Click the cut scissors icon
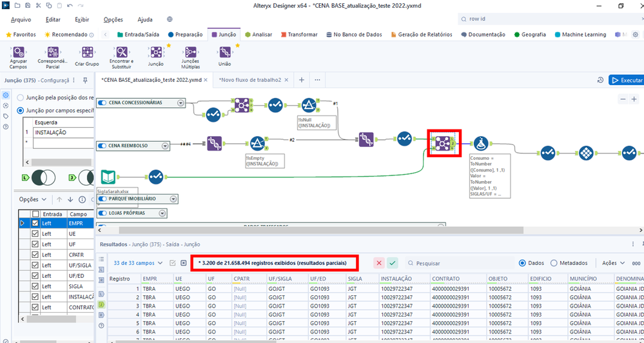Image resolution: width=644 pixels, height=343 pixels. click(x=38, y=6)
